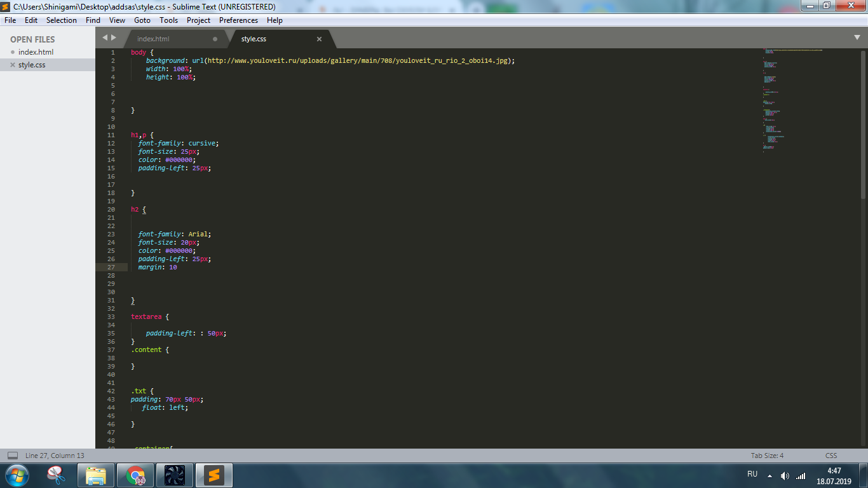Open the Tools menu
The height and width of the screenshot is (488, 868).
[168, 20]
